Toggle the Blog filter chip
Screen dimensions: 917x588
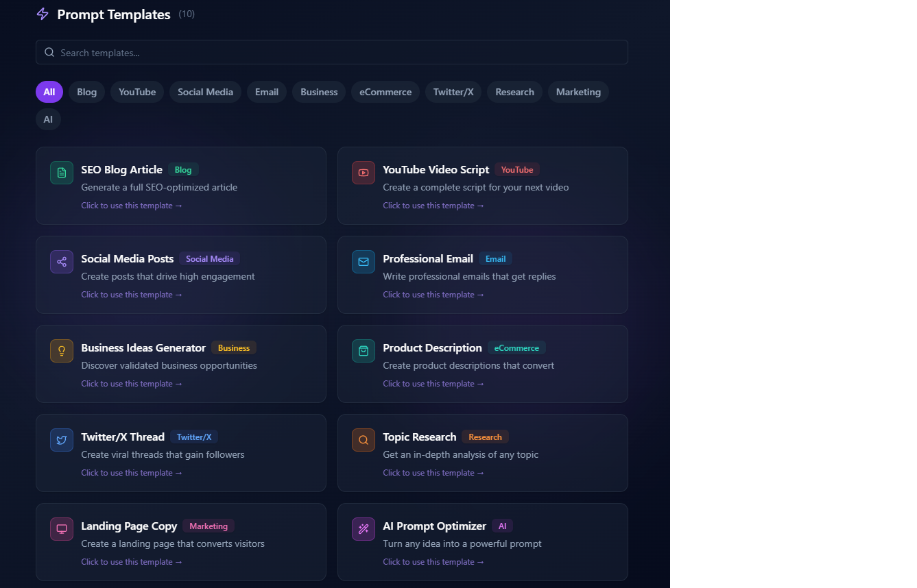click(86, 92)
